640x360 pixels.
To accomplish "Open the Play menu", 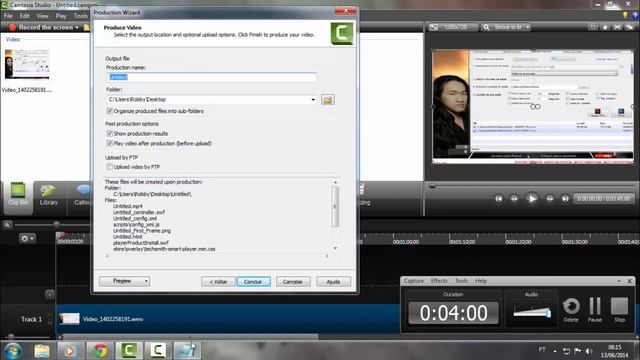I will pos(61,16).
